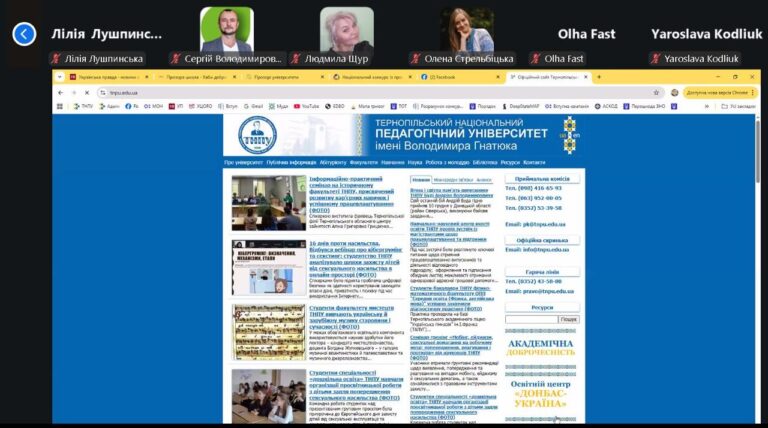The height and width of the screenshot is (428, 768).
Task: Expand hidden bookmarks with double chevron
Action: coord(706,106)
